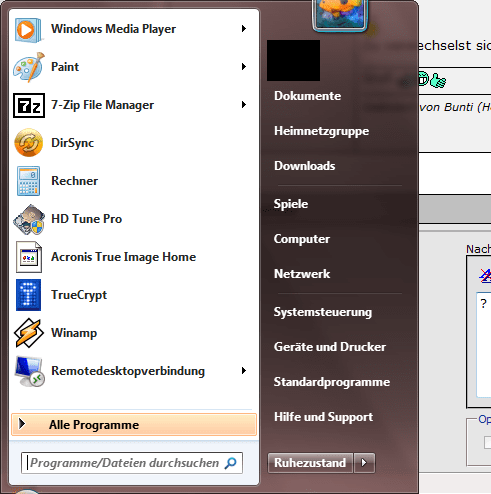Click the TrueCrypt program label
The image size is (491, 494).
coord(79,295)
